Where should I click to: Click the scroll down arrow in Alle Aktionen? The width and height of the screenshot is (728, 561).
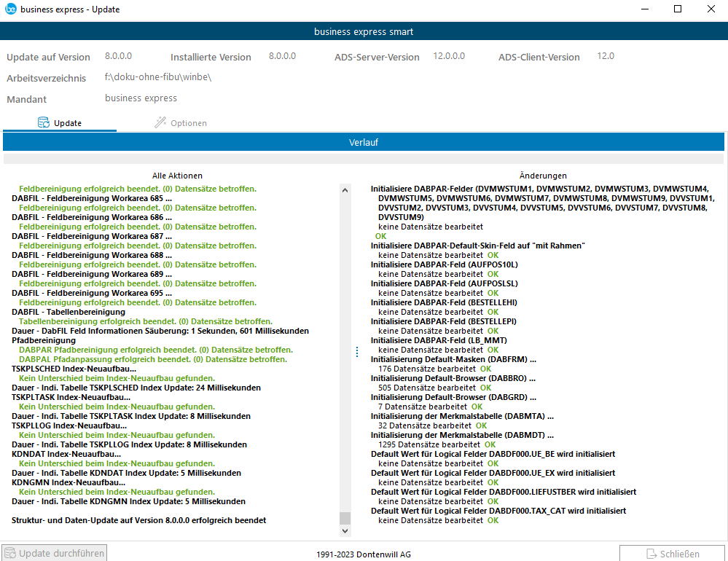pos(345,530)
